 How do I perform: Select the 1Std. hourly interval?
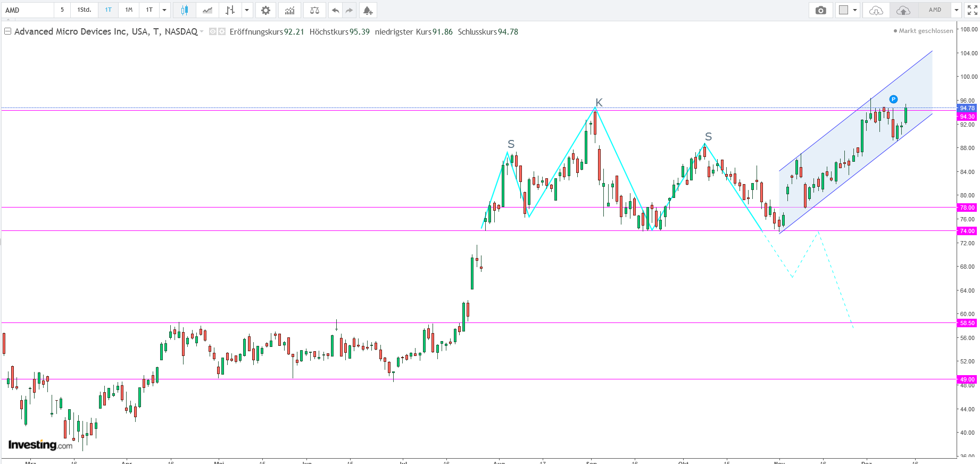pos(84,10)
